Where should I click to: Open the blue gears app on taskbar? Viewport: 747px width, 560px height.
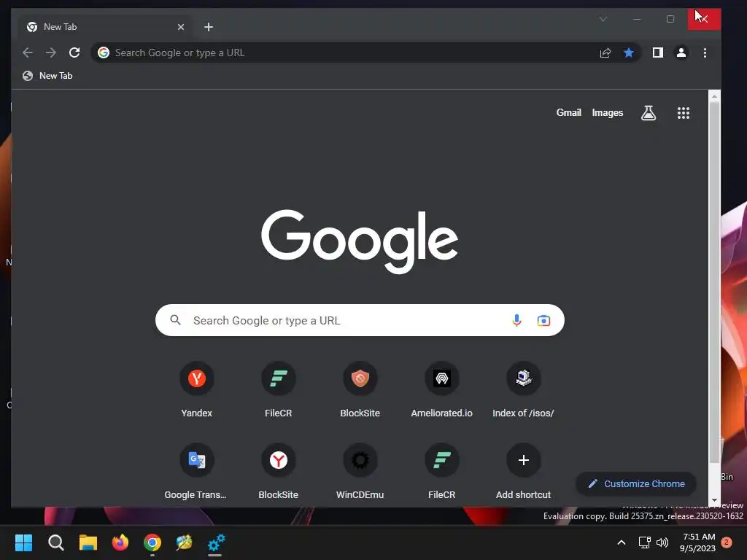[216, 542]
